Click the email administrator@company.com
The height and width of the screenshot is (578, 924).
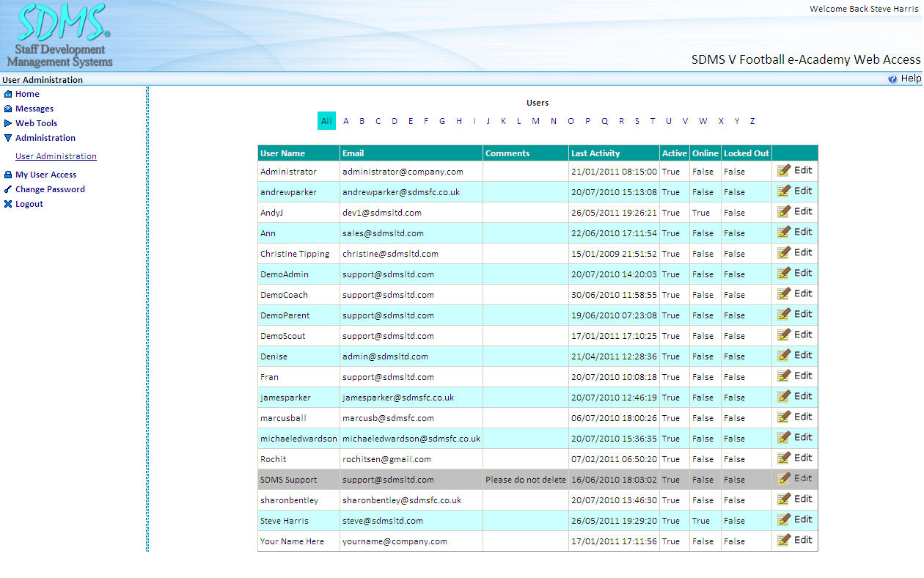pyautogui.click(x=403, y=172)
